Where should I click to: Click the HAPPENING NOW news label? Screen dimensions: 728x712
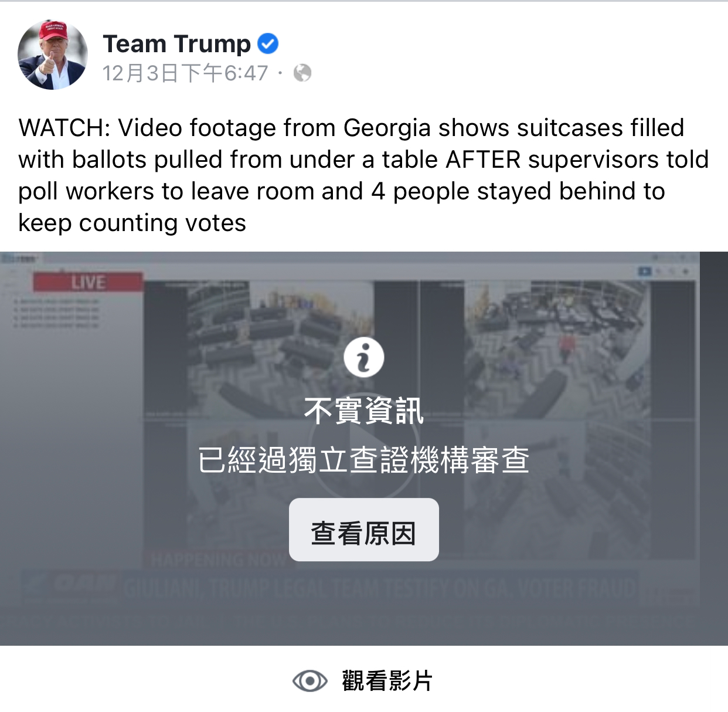click(217, 560)
